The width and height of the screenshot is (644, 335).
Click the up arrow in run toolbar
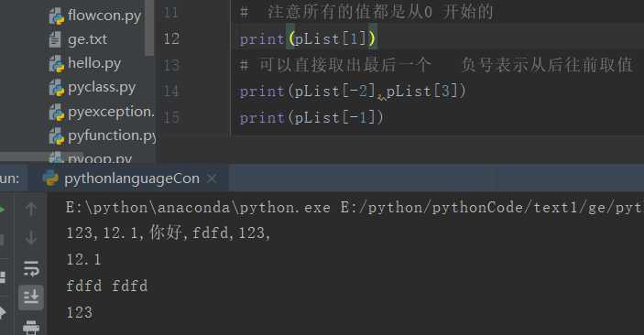tap(31, 210)
